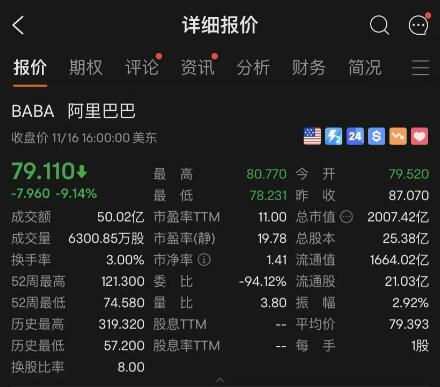Switch to the 简况 tab
Image resolution: width=440 pixels, height=387 pixels.
tap(365, 68)
